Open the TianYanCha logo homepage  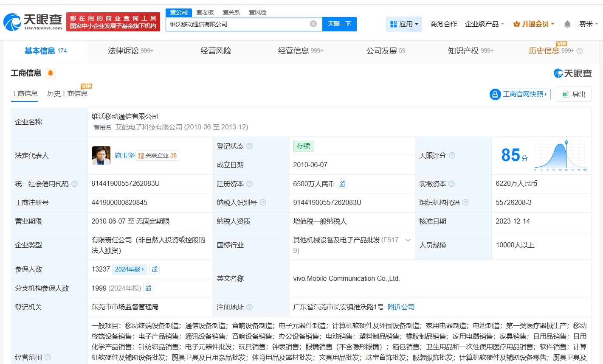pyautogui.click(x=33, y=22)
